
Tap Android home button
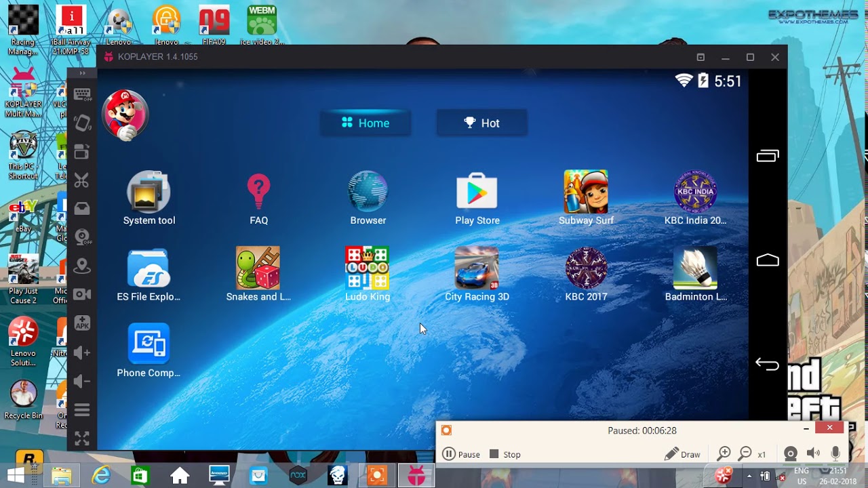[768, 260]
